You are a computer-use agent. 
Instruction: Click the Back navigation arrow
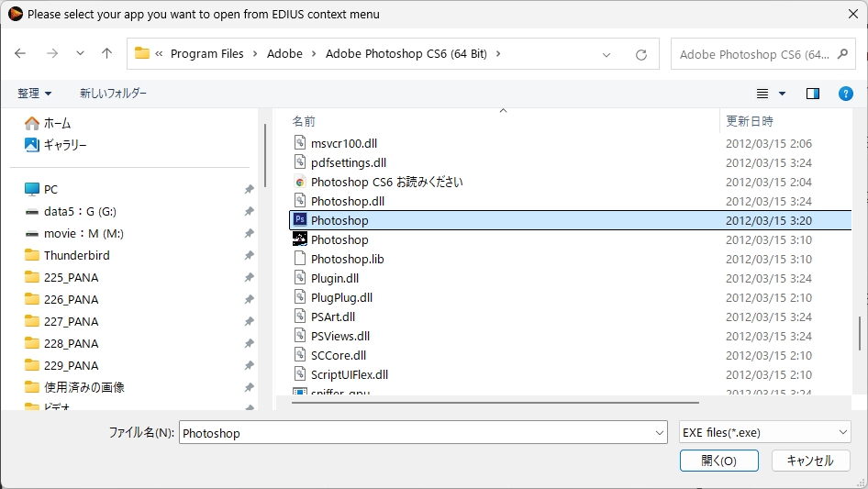[x=21, y=54]
